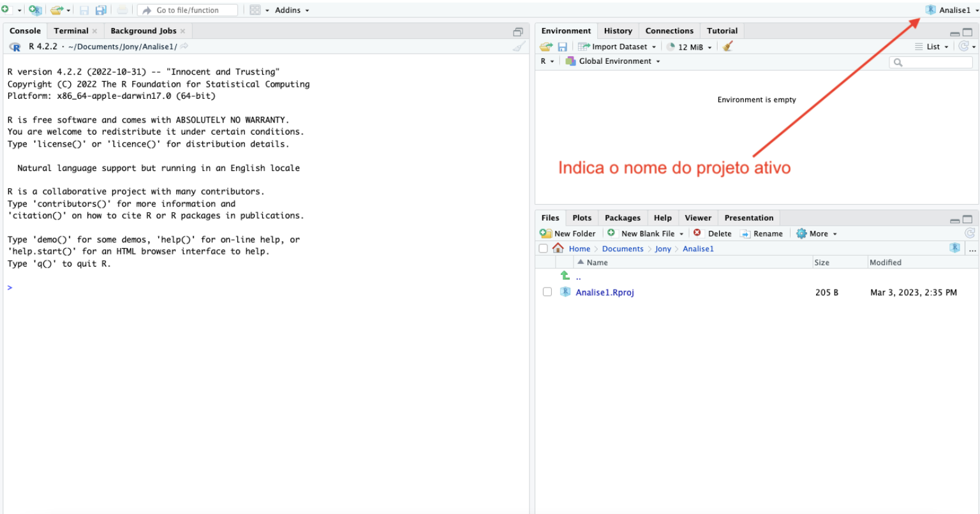The height and width of the screenshot is (514, 980).
Task: Tick the checkbox beside Analise1.Rproj
Action: point(547,292)
